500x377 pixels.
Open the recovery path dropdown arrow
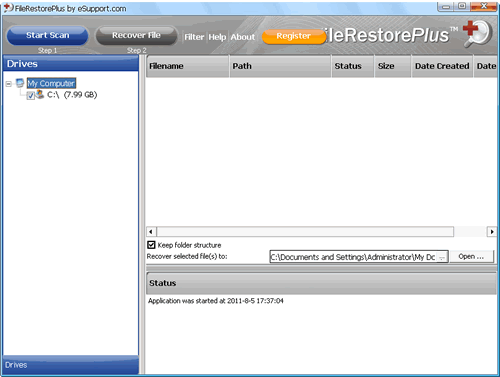(442, 257)
